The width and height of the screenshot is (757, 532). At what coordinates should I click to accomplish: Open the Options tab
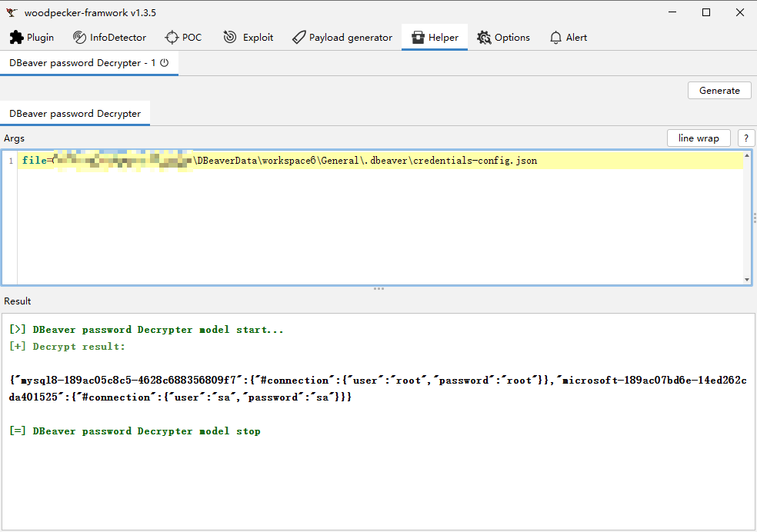point(504,37)
